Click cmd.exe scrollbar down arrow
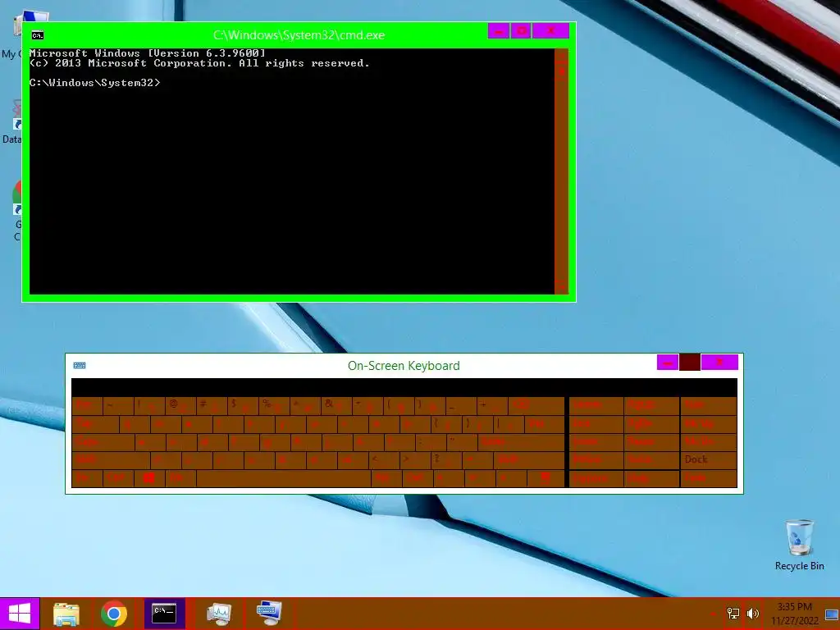This screenshot has width=840, height=630. coord(561,287)
